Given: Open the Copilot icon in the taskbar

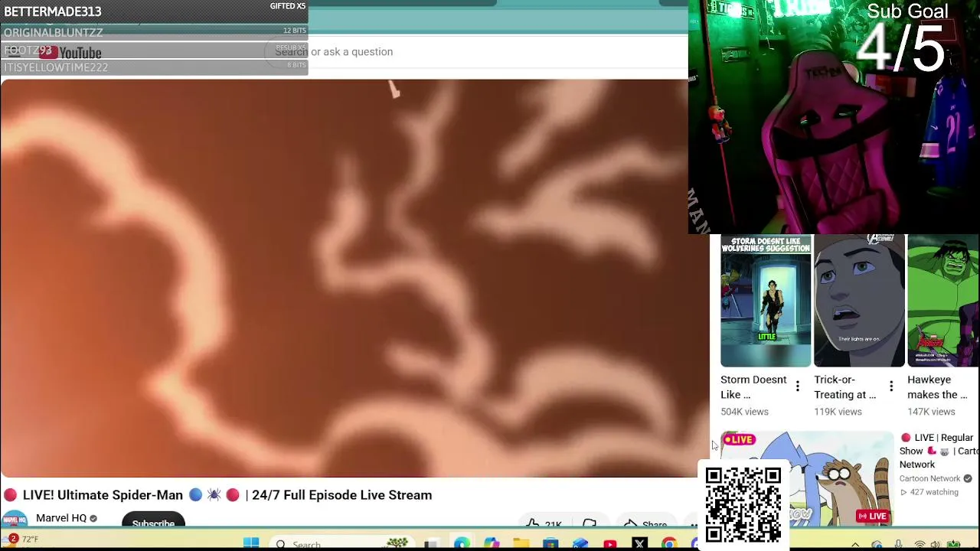Looking at the screenshot, I should (x=492, y=544).
